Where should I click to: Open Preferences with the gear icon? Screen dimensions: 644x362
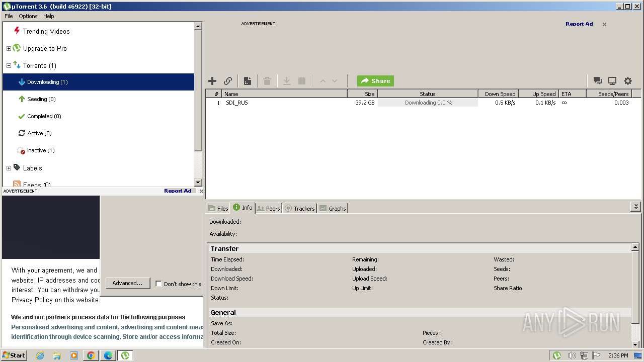[628, 81]
